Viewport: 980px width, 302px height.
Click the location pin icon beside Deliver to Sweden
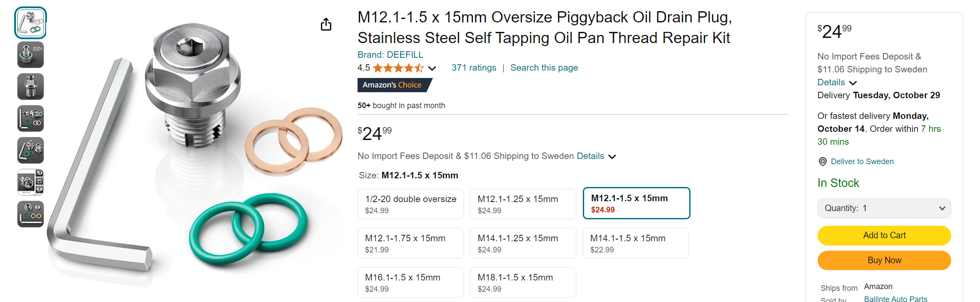[822, 162]
